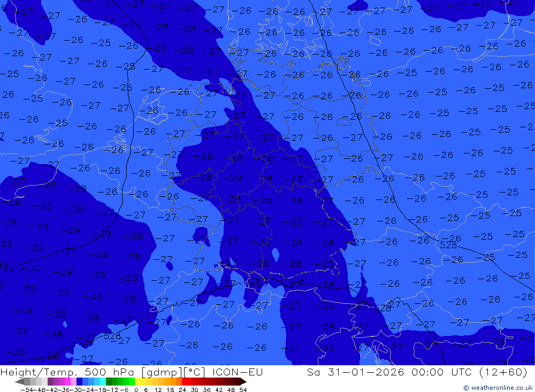
Task: Click the gray left arrow of the legend
Action: pos(19,382)
